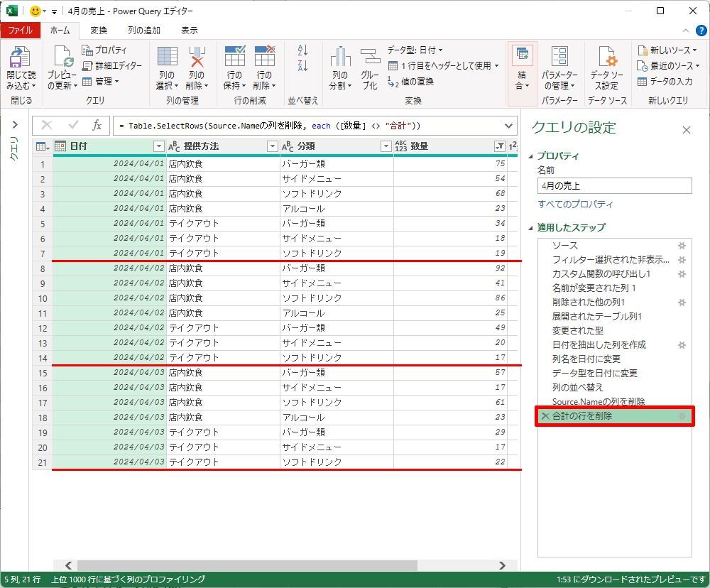
Task: Click the query 名前 input field
Action: [614, 186]
